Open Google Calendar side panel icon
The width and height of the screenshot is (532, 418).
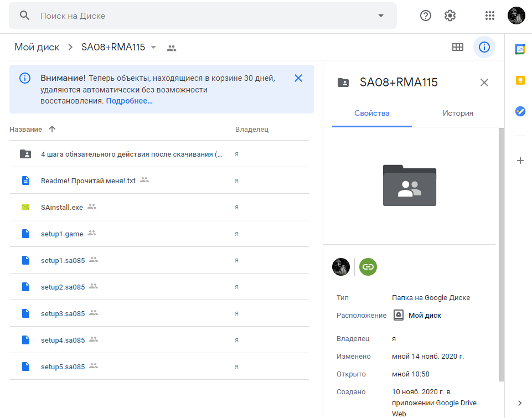tap(520, 49)
